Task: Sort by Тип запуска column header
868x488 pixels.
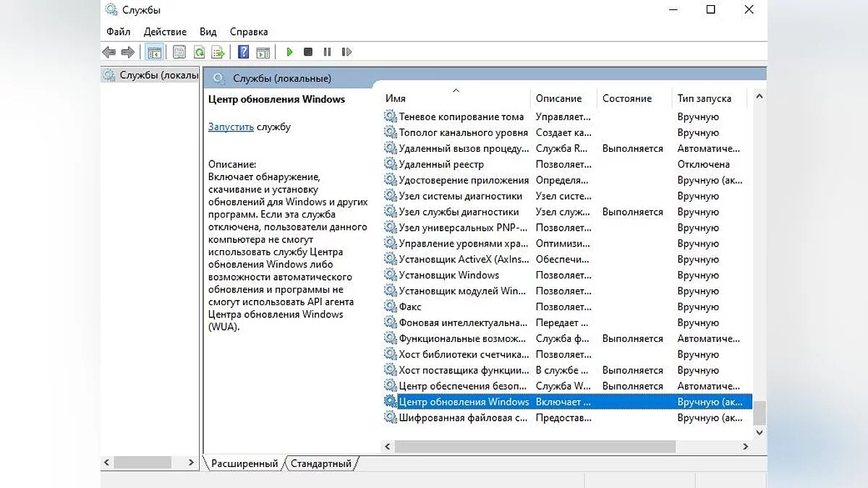Action: click(704, 98)
